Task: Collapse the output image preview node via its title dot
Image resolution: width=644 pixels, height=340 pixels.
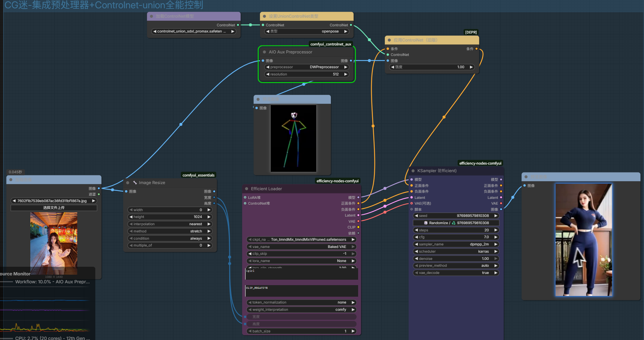Action: pyautogui.click(x=526, y=177)
